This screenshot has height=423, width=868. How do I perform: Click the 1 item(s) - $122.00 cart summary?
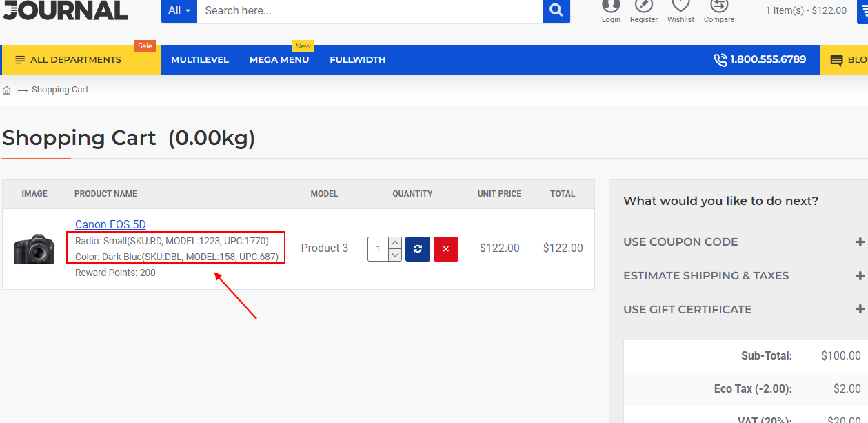(806, 10)
